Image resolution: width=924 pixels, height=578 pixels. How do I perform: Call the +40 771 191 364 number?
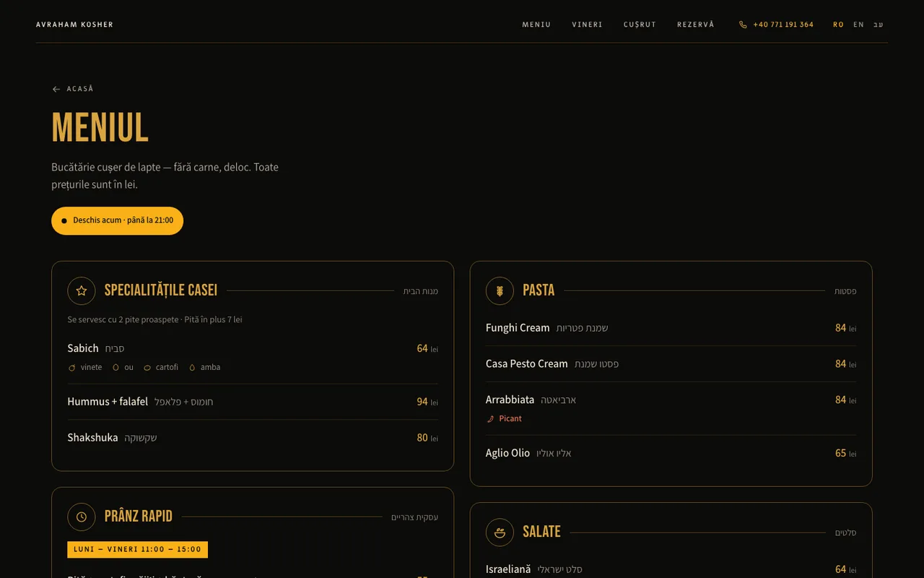tap(776, 25)
